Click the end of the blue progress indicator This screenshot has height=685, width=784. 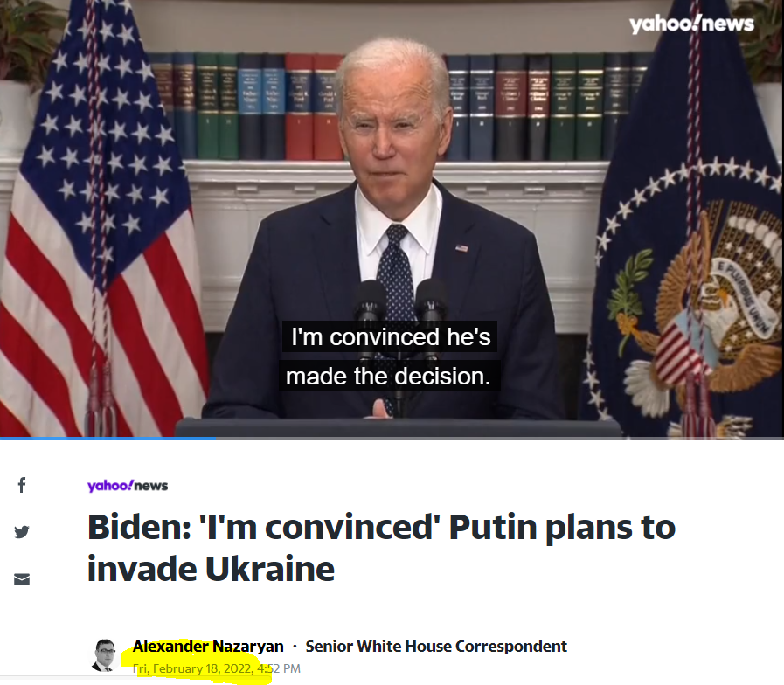tap(215, 439)
